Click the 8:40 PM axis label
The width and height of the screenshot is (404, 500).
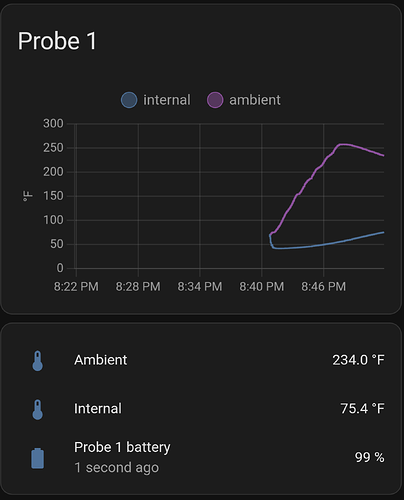tap(262, 287)
